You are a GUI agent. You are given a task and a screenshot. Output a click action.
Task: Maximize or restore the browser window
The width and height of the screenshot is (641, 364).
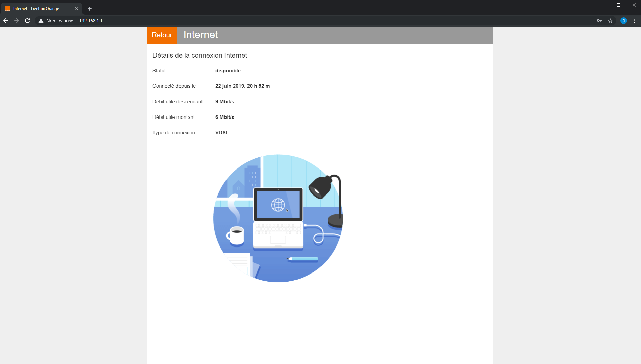click(x=619, y=5)
